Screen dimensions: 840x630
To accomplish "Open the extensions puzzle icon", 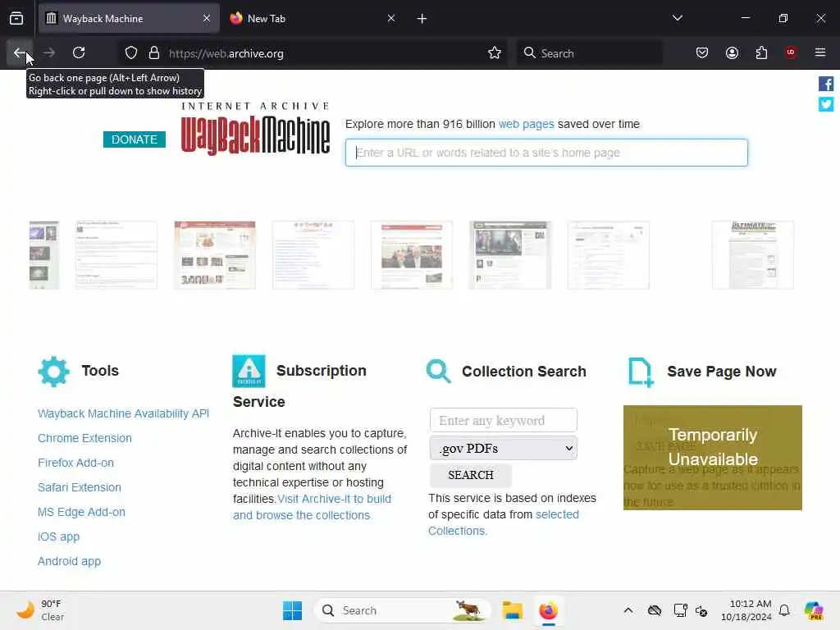I will click(x=761, y=52).
